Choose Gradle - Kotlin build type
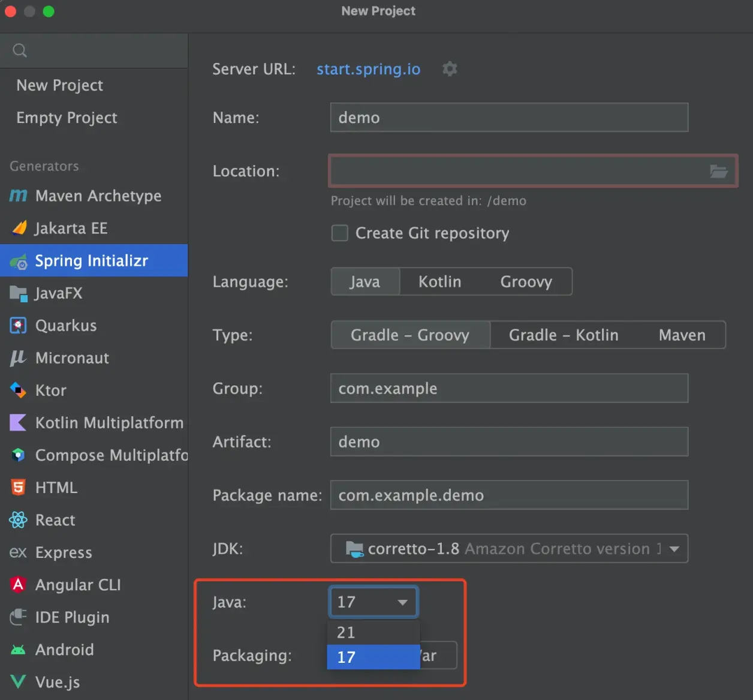The width and height of the screenshot is (753, 700). (x=564, y=335)
